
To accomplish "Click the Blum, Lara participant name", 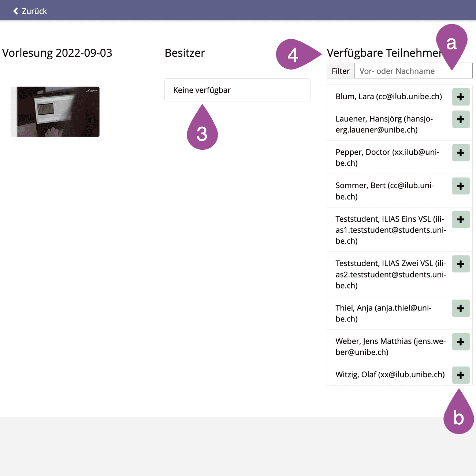I will click(x=388, y=97).
